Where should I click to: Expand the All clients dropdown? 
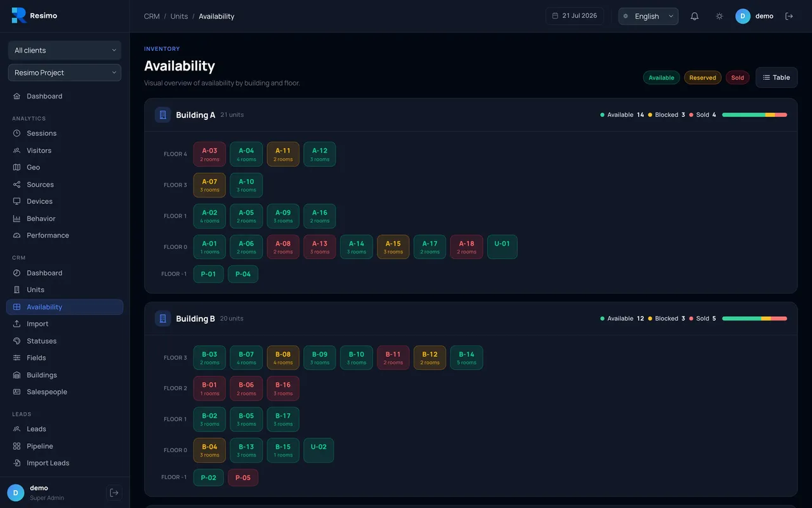point(65,50)
